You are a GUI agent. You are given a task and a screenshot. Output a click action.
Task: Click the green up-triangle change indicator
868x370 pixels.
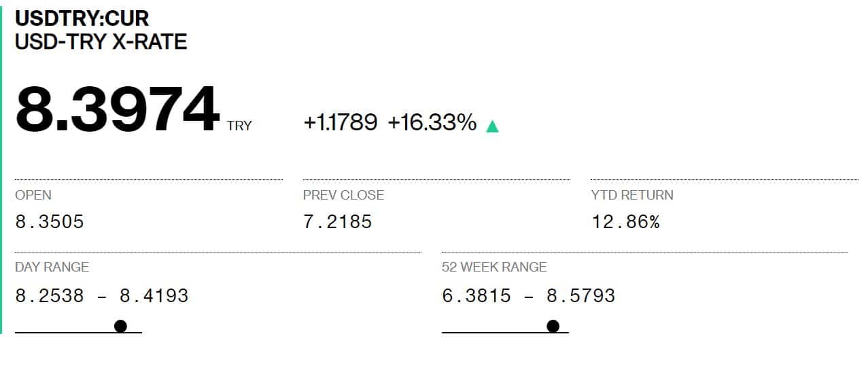(493, 126)
